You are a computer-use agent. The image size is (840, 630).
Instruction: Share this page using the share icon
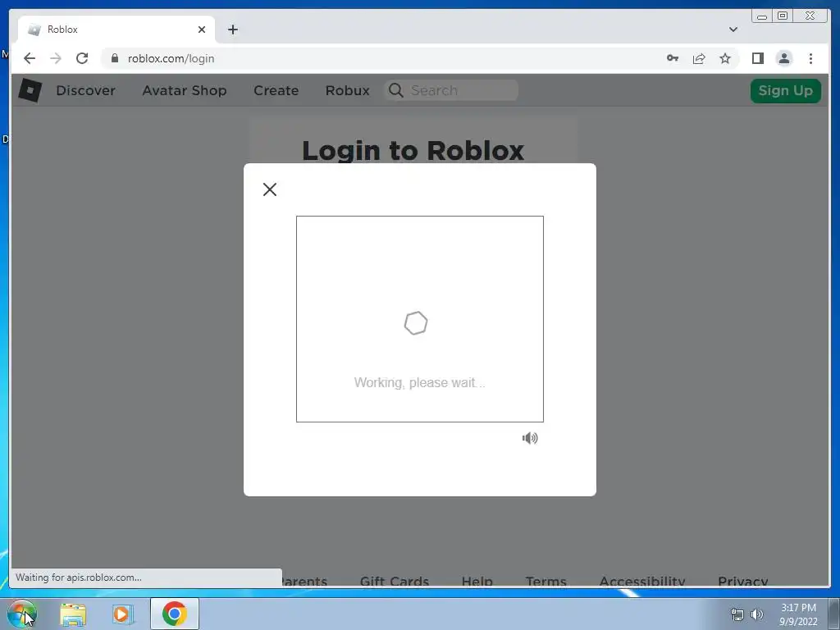699,58
